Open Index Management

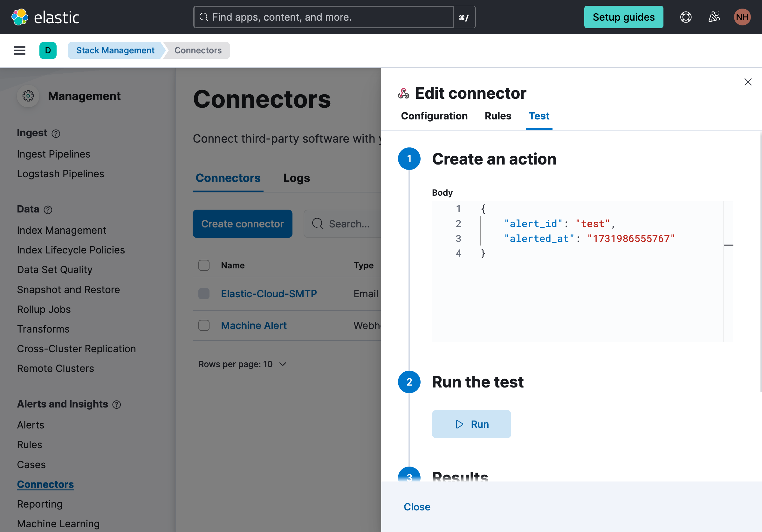pos(61,230)
